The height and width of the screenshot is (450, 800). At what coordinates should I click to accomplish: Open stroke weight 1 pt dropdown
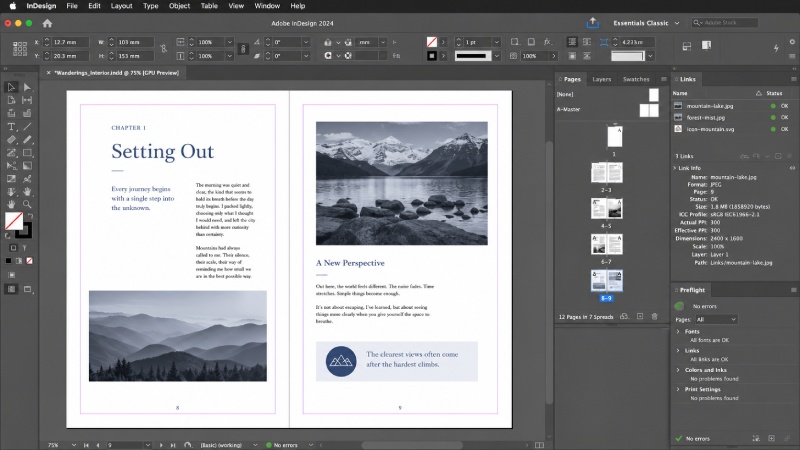pos(496,42)
